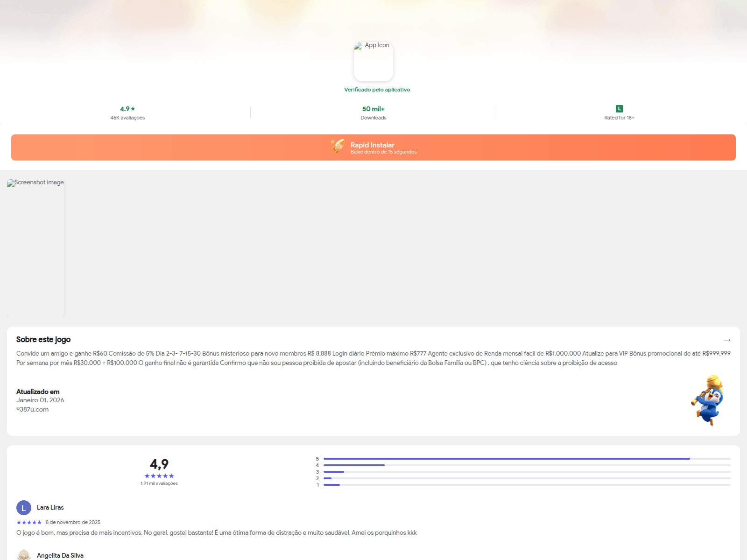Click Angelita Da Silva's profile avatar
This screenshot has height=560, width=747.
tap(24, 555)
